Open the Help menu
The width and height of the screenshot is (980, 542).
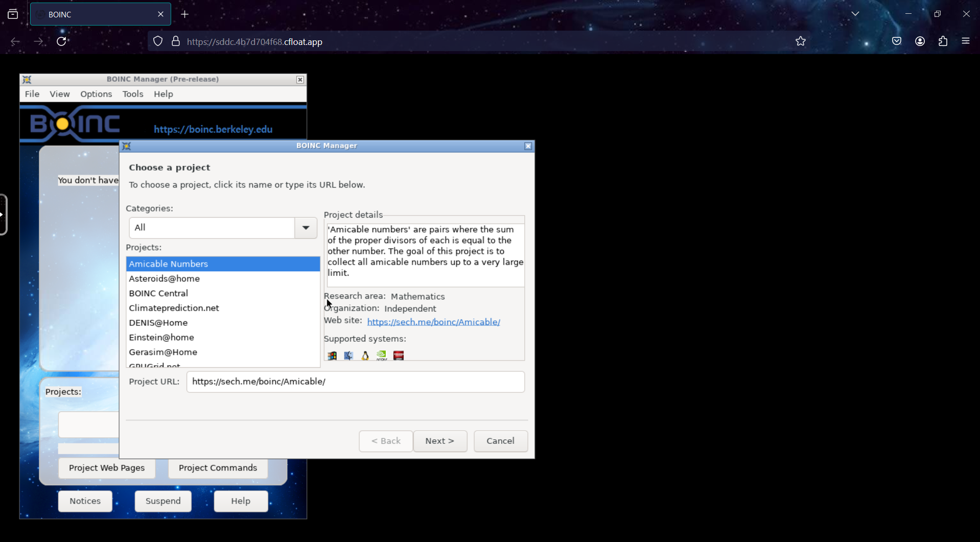pos(164,94)
